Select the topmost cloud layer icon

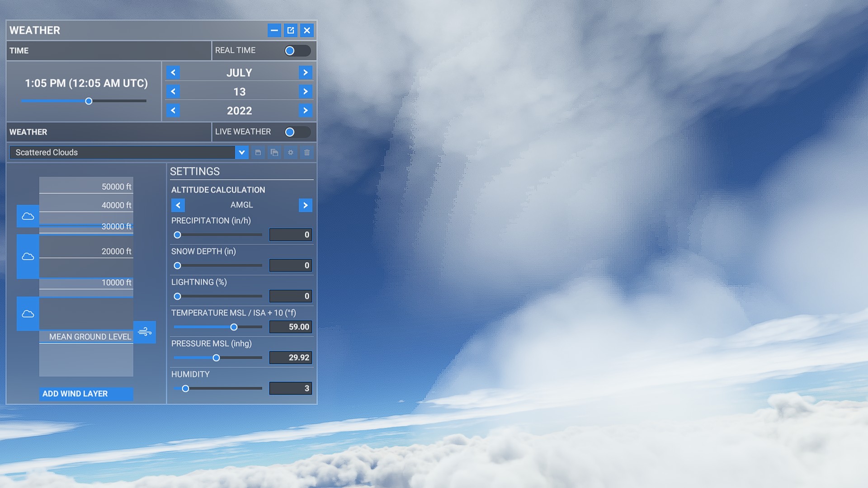pyautogui.click(x=28, y=216)
